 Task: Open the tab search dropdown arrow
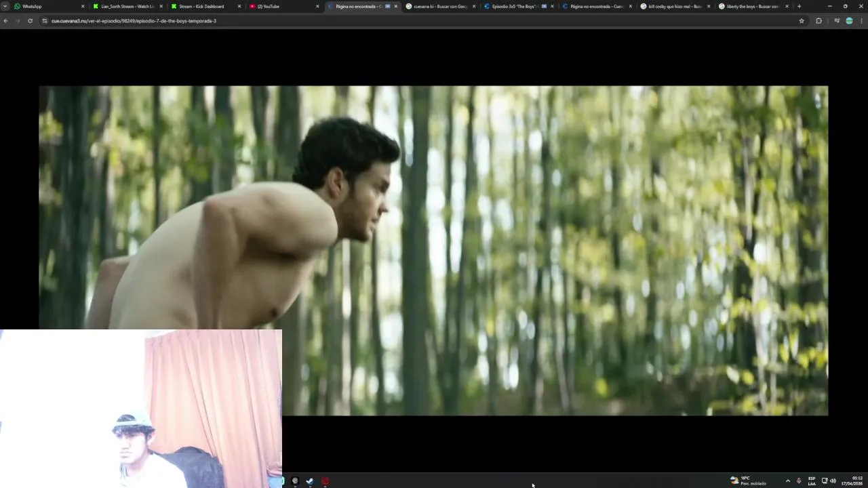pyautogui.click(x=5, y=6)
